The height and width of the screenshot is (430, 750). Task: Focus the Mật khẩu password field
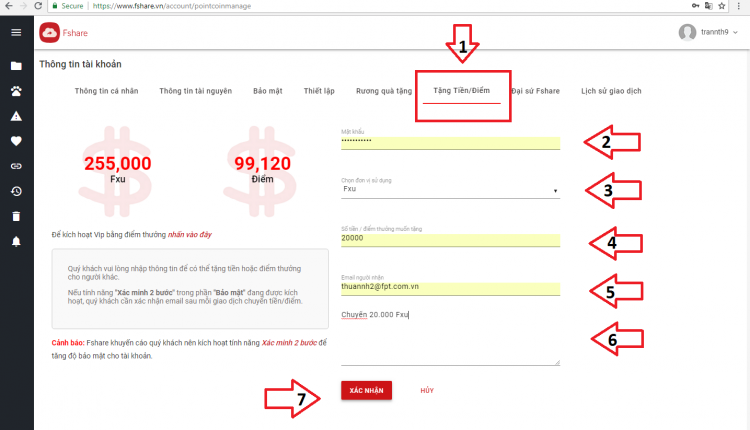click(x=450, y=143)
